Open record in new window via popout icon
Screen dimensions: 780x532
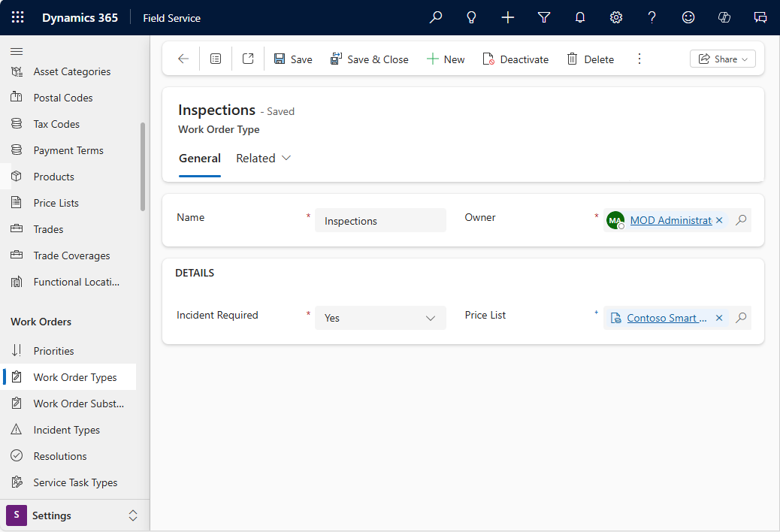pos(247,59)
